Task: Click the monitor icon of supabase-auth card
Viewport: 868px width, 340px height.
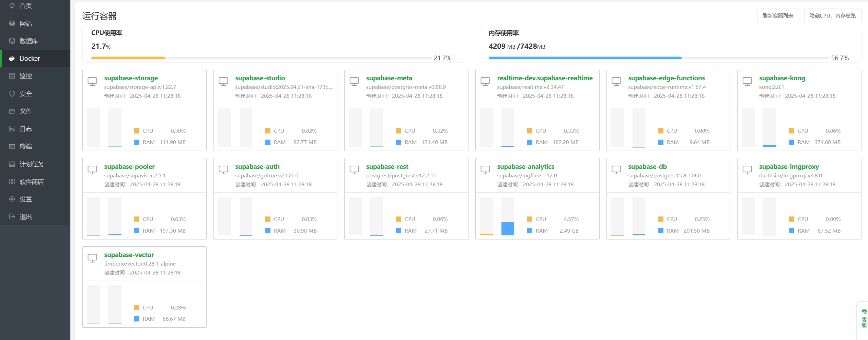Action: 223,170
